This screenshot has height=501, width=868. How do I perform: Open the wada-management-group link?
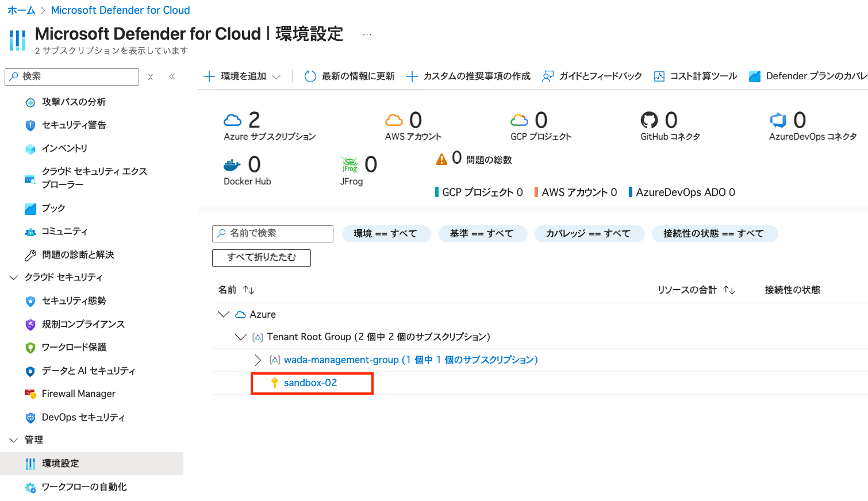pos(411,360)
